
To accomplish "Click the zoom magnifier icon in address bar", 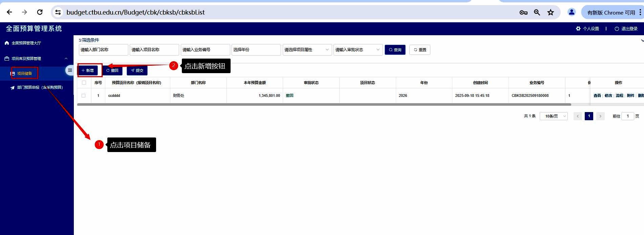I will coord(537,13).
